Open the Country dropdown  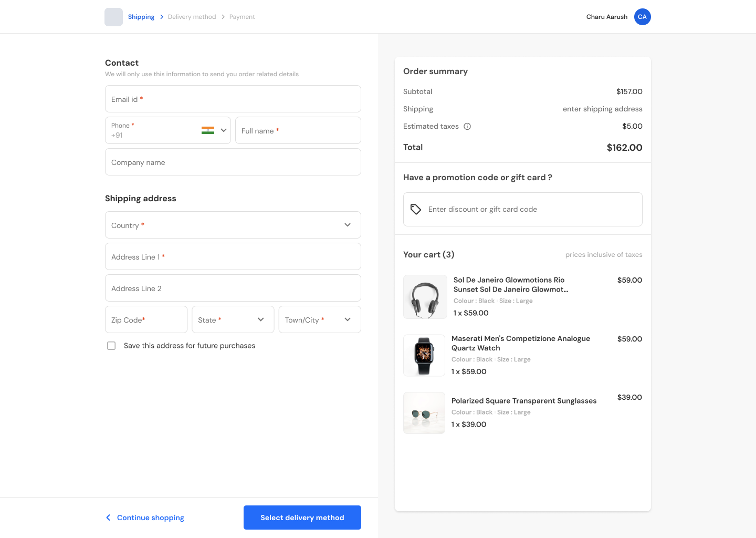233,225
